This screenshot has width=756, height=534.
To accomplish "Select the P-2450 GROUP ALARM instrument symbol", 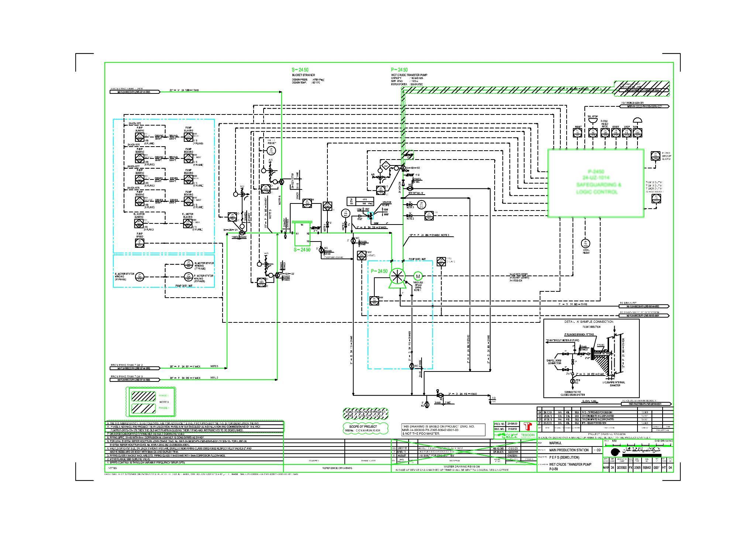I will pyautogui.click(x=656, y=156).
